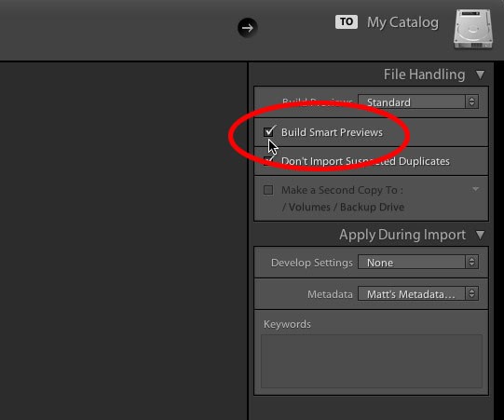Click the hard drive destination icon
The image size is (504, 420).
click(x=473, y=29)
